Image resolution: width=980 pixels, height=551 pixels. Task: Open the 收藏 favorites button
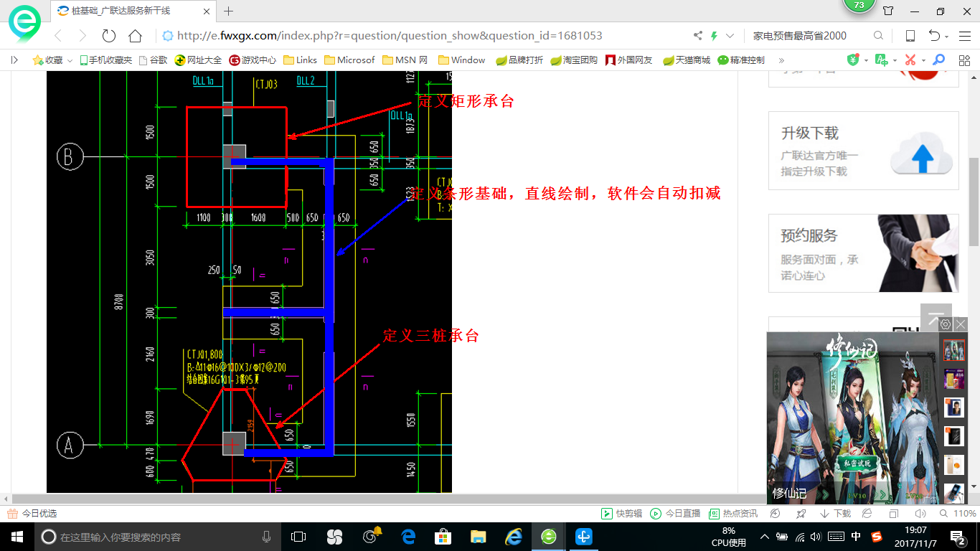[x=48, y=60]
